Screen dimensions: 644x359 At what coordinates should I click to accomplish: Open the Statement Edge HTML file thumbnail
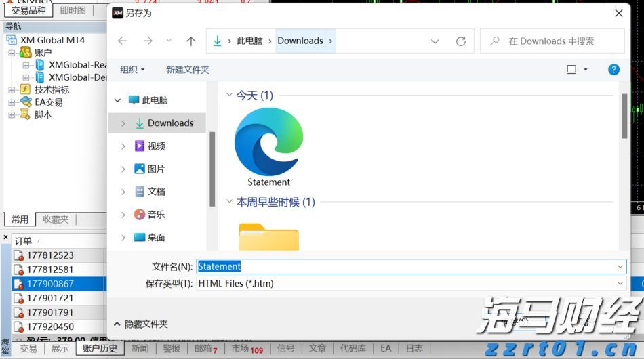[x=268, y=146]
